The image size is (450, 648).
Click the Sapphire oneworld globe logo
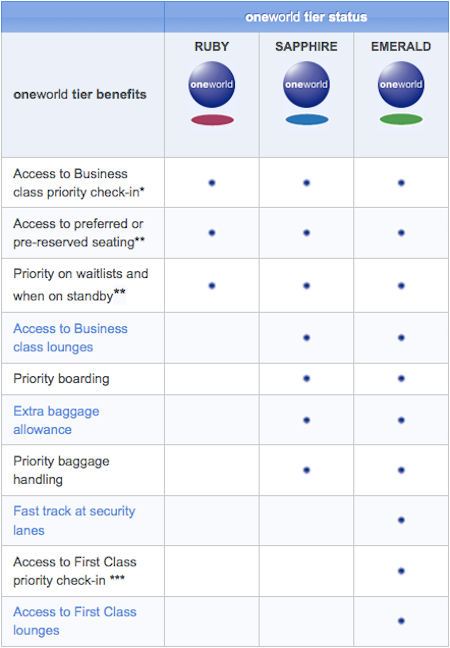[306, 84]
